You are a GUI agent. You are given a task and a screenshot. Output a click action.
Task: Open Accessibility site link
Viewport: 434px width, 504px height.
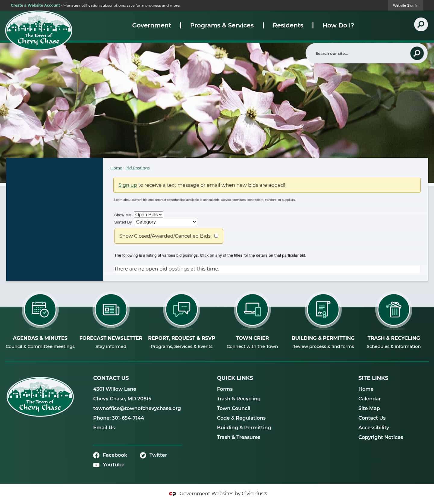(x=374, y=427)
